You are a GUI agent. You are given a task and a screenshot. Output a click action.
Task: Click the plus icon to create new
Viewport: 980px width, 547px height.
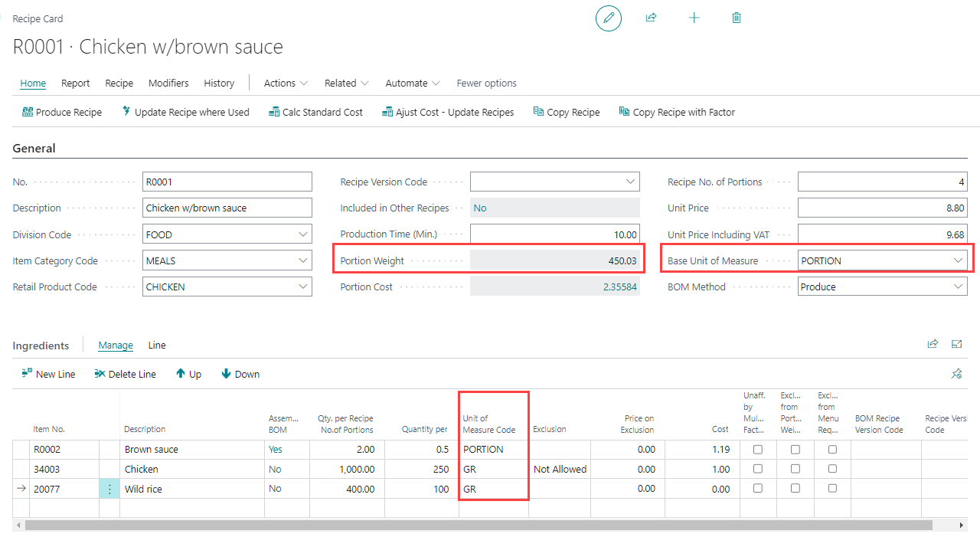(x=694, y=18)
